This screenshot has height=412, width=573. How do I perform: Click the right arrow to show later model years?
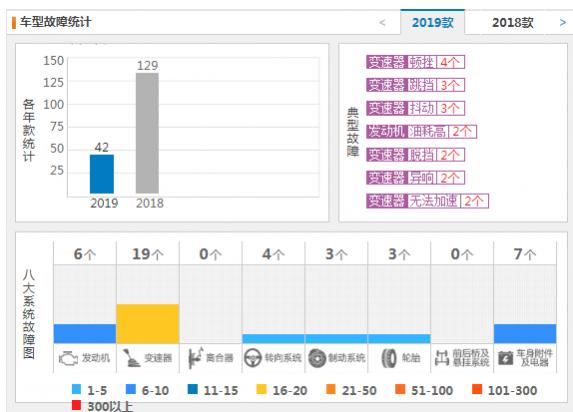[x=563, y=23]
